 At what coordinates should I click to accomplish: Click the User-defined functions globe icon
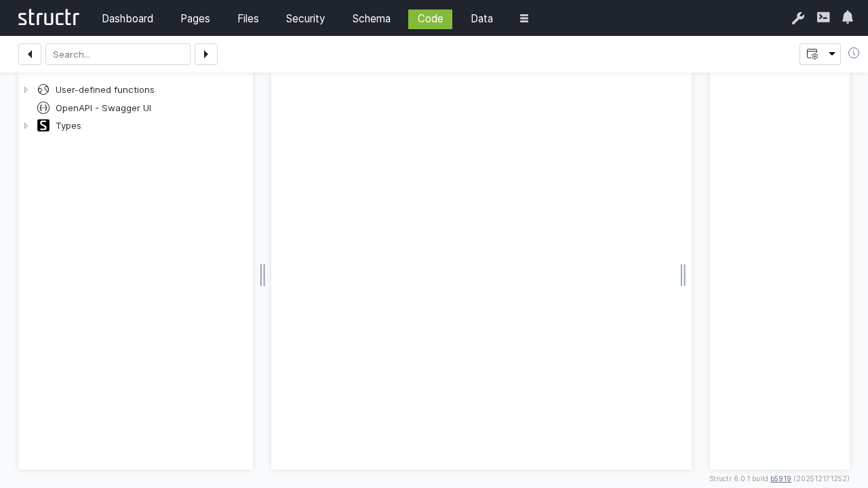[43, 89]
